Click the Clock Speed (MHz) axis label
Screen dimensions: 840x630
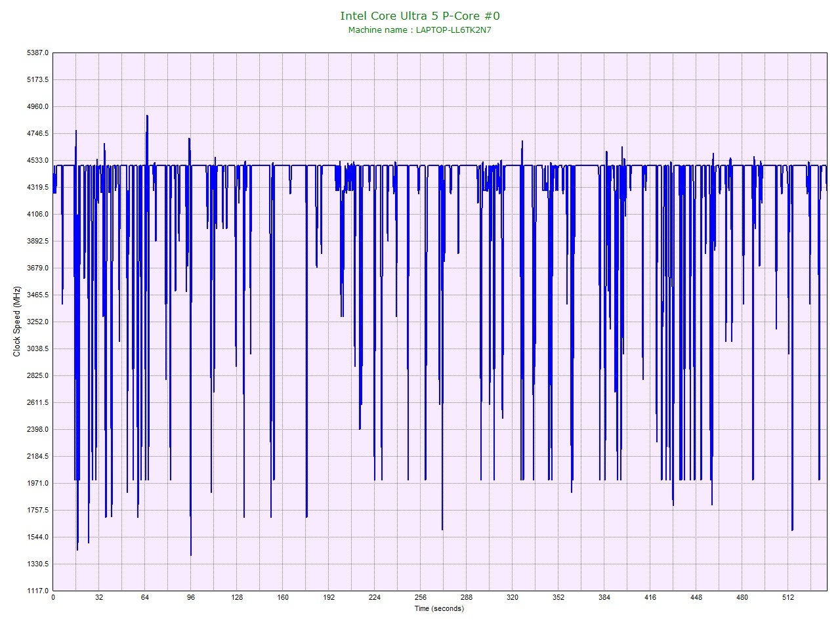pyautogui.click(x=17, y=322)
